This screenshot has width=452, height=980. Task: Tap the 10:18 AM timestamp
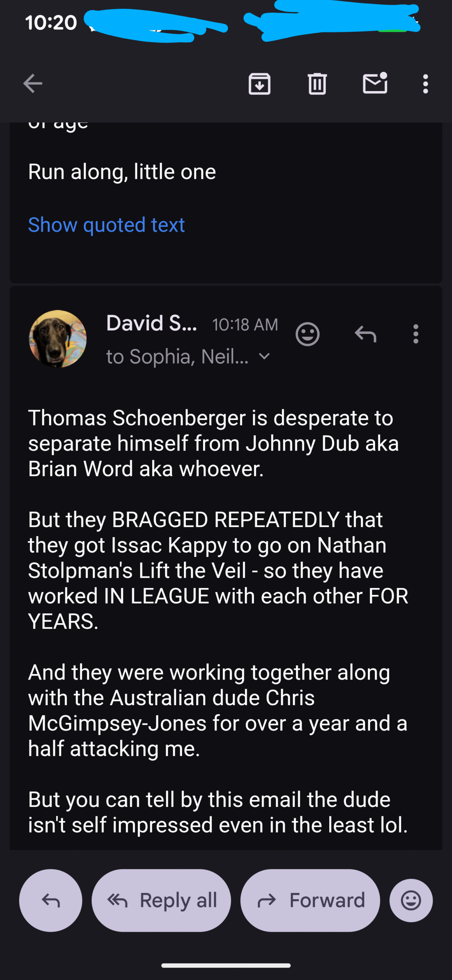[x=245, y=325]
